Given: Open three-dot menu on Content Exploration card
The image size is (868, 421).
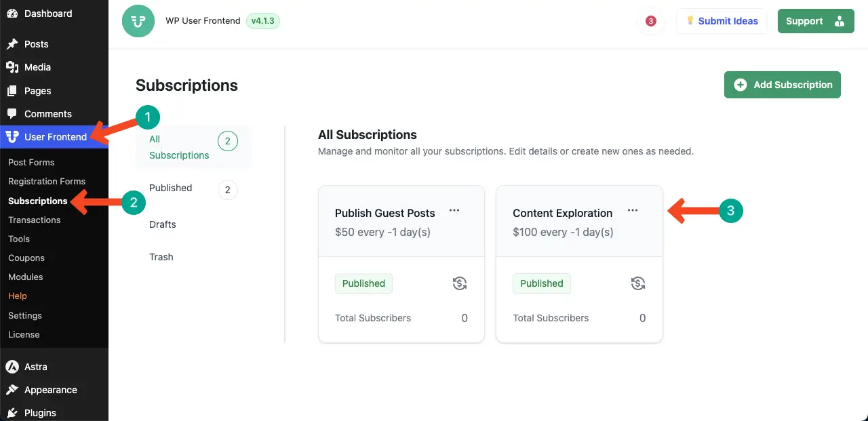Looking at the screenshot, I should pos(633,211).
